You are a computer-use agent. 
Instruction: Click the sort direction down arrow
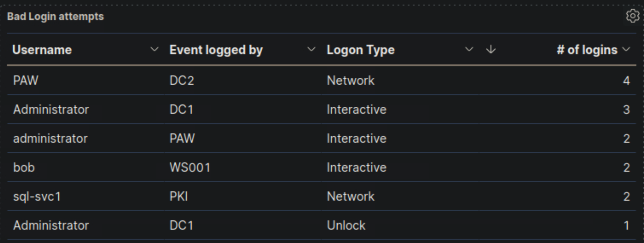tap(491, 50)
